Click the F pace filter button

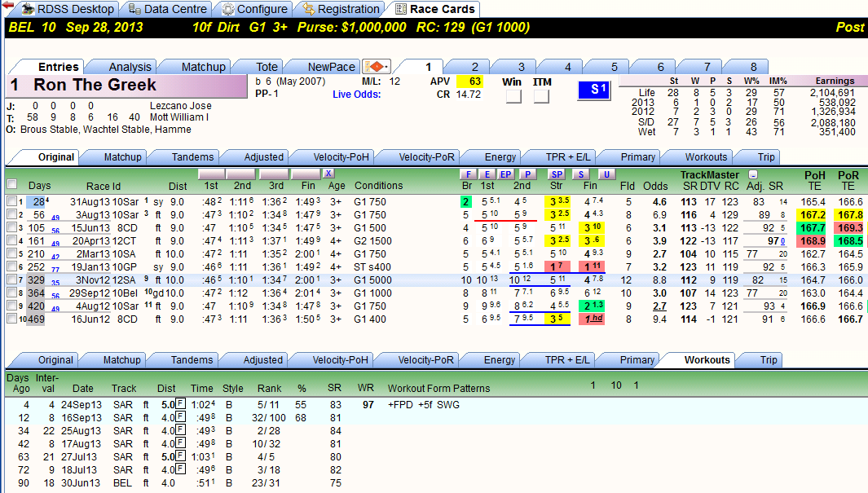pyautogui.click(x=469, y=174)
